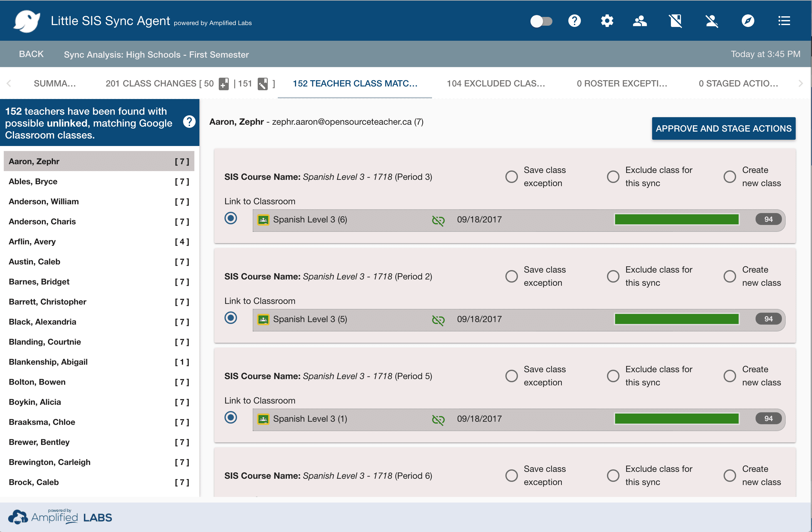Select teacher Anderson, Charis
812x532 pixels.
click(x=99, y=222)
